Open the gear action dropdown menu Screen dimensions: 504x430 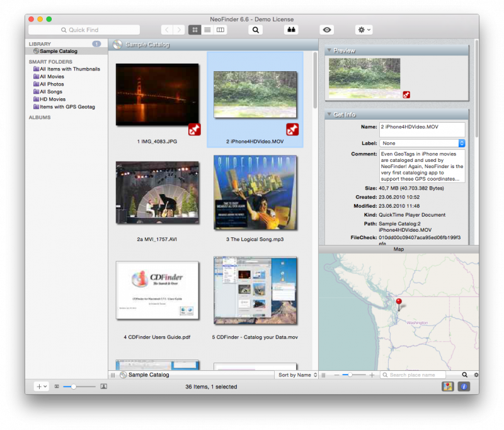tap(364, 30)
